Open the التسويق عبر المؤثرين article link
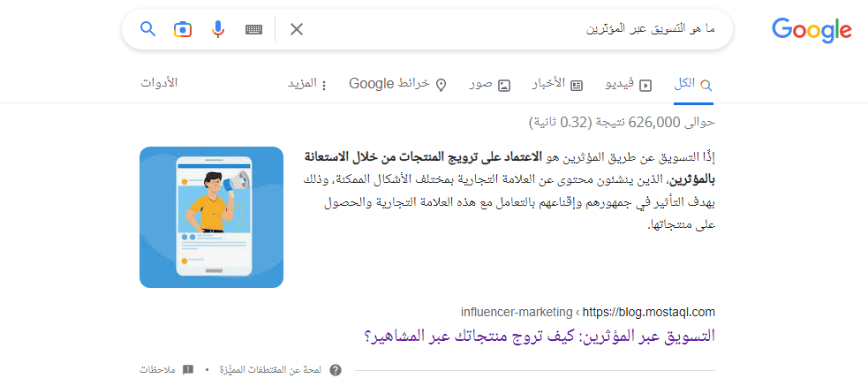This screenshot has width=868, height=386. point(539,337)
